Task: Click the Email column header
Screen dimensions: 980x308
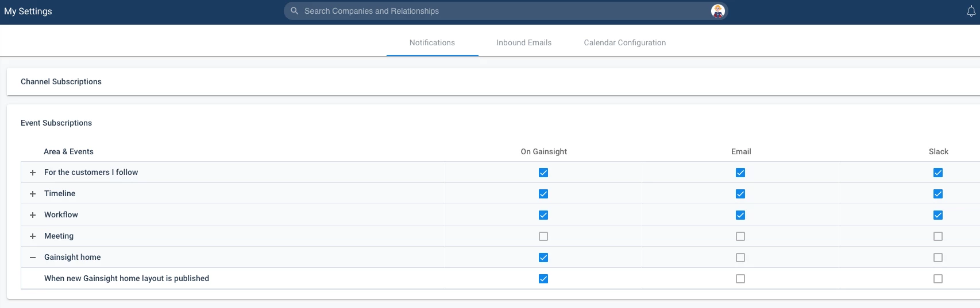Action: click(741, 151)
